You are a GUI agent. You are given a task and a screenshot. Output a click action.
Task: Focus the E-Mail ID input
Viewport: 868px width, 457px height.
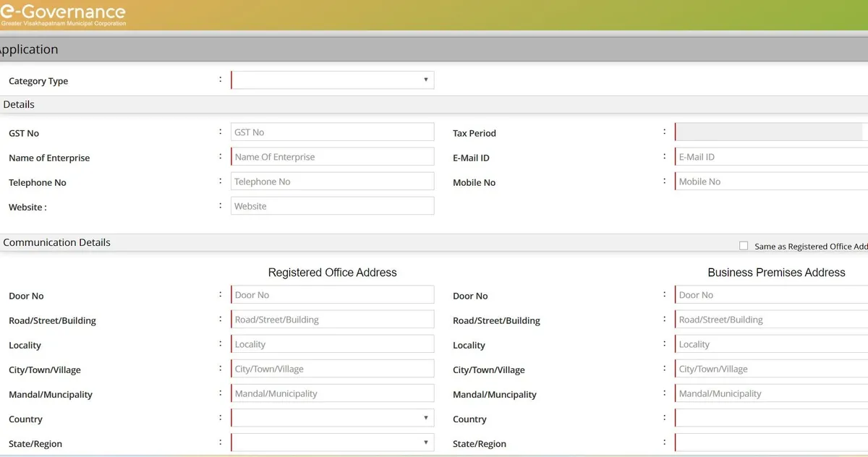click(x=771, y=157)
